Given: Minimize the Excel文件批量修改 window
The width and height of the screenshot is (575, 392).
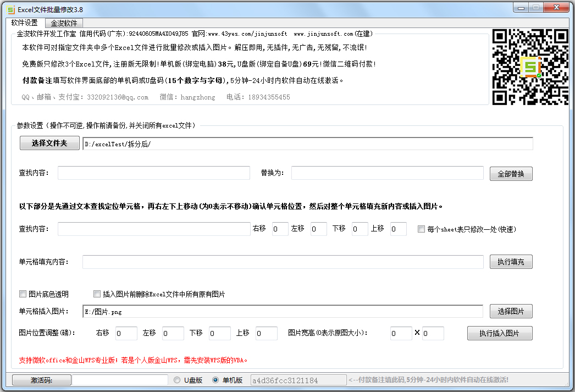Looking at the screenshot, I should coord(521,7).
